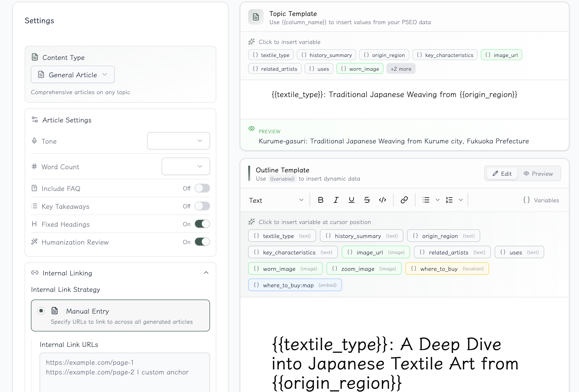Turn off Fixed Headings switch
Viewport: 579px width, 392px height.
[202, 224]
